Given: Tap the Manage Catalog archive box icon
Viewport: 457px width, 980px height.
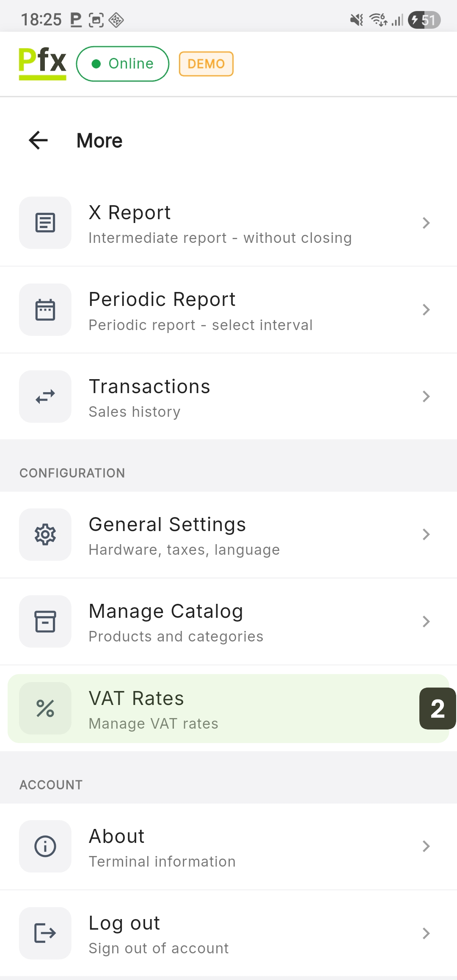Looking at the screenshot, I should click(45, 621).
